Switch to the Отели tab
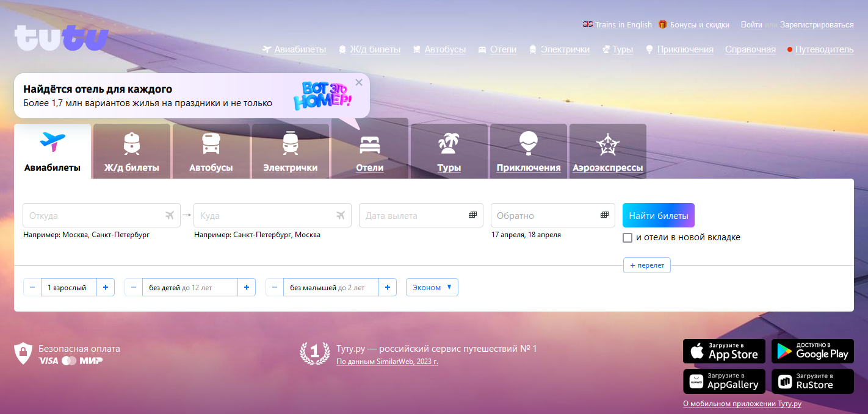Screen dimensions: 868x414 (370, 151)
